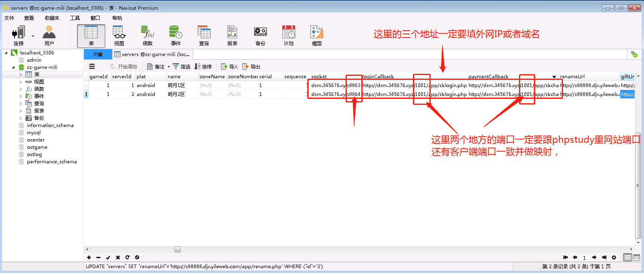644x273 pixels.
Task: Click the horizontal scrollbar thumb below the table
Action: coord(177,249)
